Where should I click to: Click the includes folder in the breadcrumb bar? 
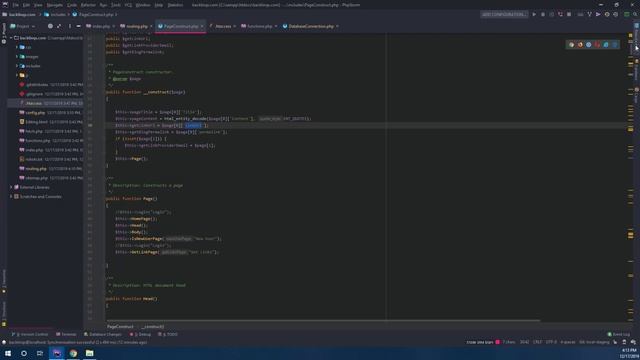(55, 14)
